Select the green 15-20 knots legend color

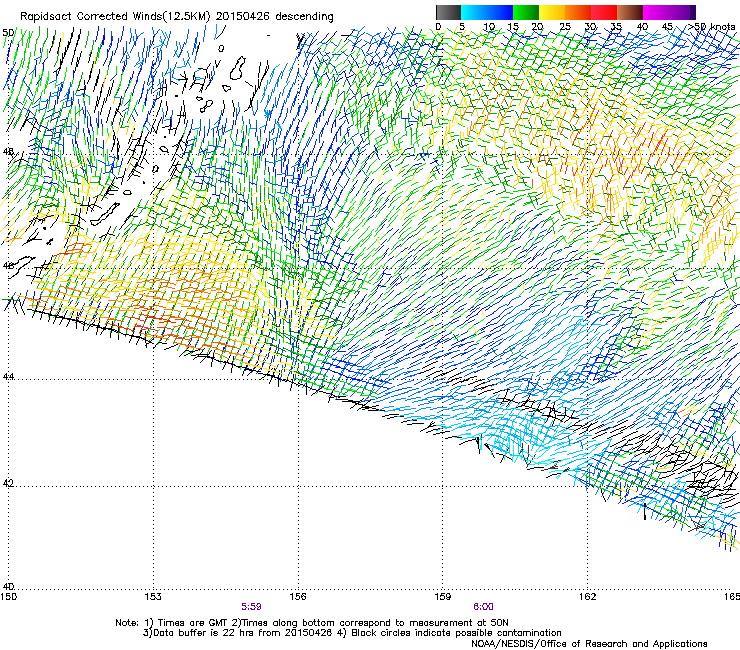[x=526, y=12]
